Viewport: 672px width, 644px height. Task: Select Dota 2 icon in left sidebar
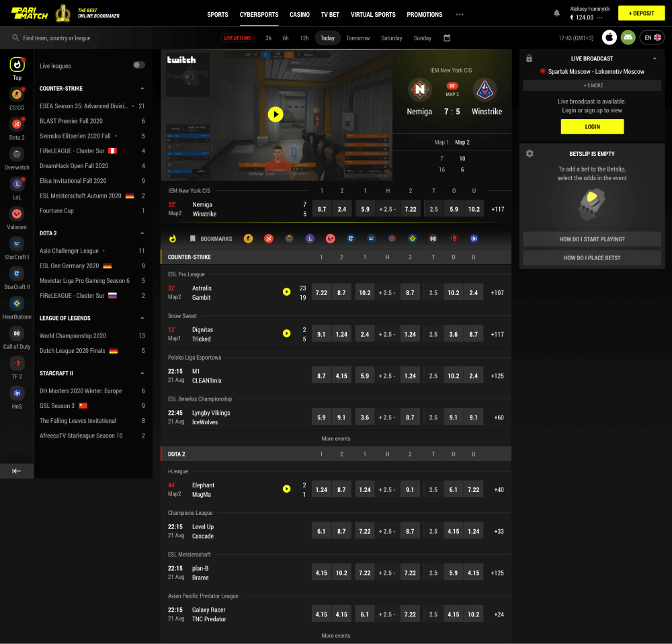17,124
